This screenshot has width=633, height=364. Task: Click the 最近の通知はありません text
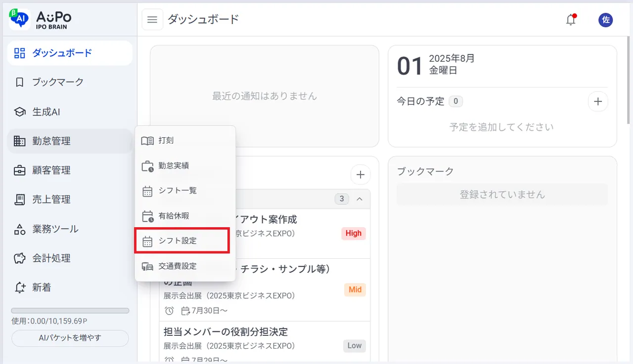265,96
